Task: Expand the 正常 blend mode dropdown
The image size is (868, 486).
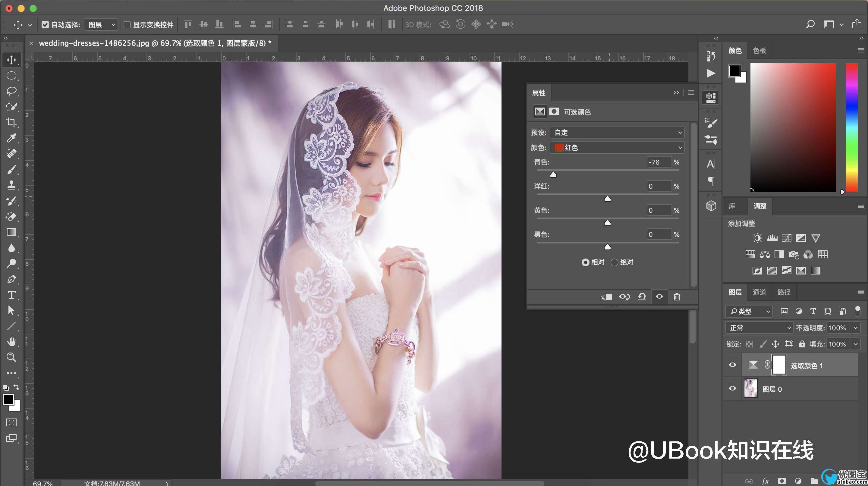Action: pyautogui.click(x=759, y=328)
